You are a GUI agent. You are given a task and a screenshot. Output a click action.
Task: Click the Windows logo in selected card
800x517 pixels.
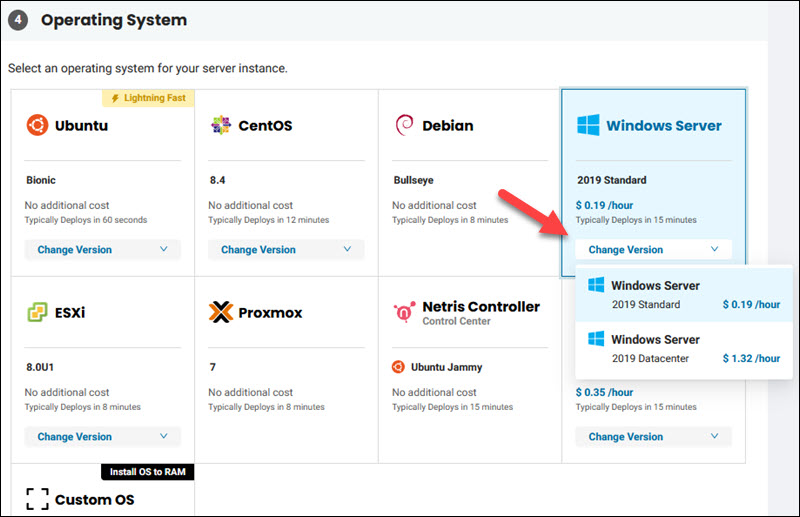click(x=588, y=125)
